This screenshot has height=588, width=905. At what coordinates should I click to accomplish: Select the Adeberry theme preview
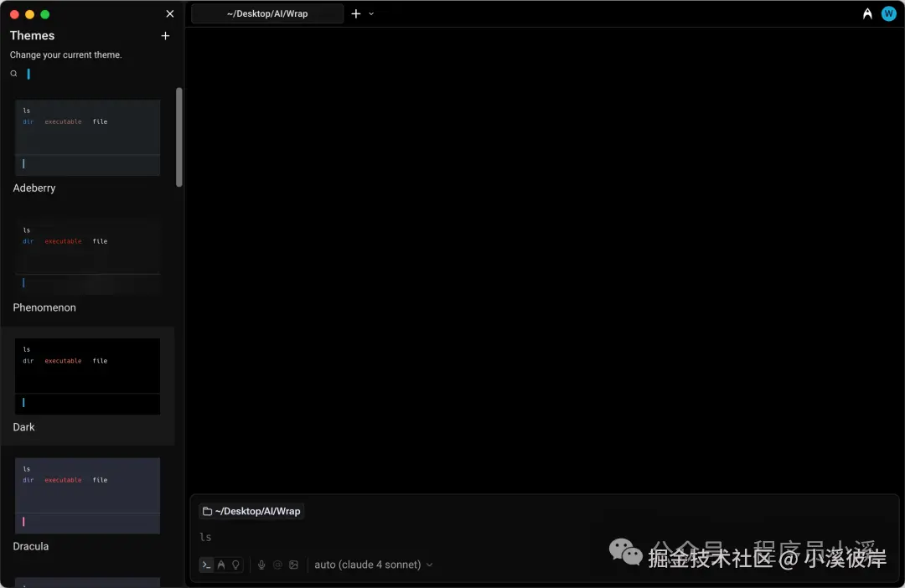point(87,137)
